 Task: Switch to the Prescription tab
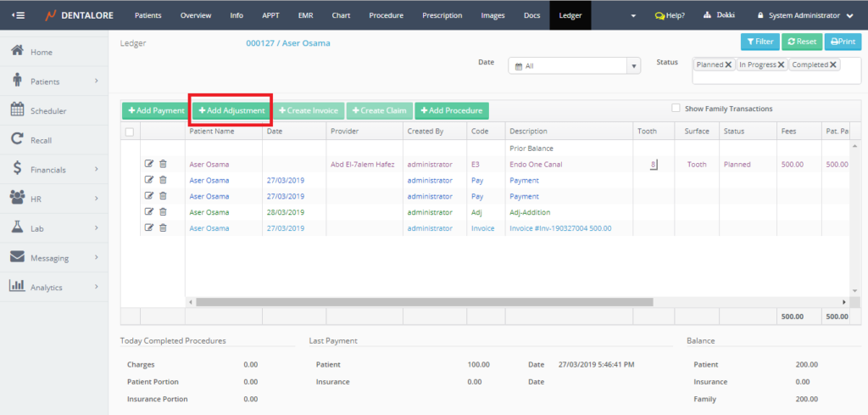(442, 15)
